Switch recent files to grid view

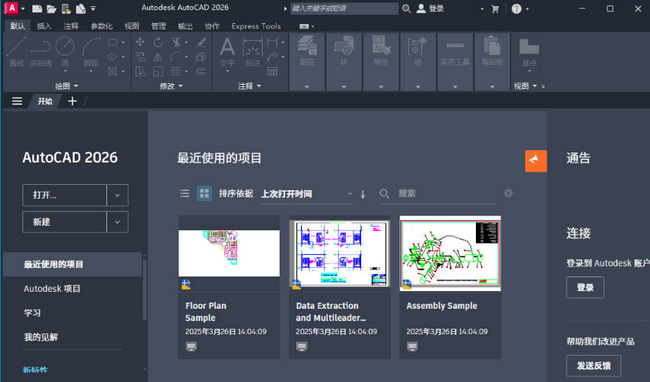point(204,193)
